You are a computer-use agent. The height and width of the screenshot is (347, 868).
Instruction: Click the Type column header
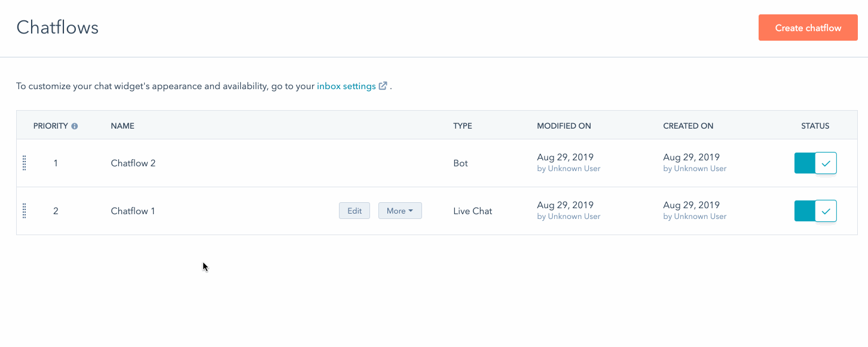click(463, 126)
